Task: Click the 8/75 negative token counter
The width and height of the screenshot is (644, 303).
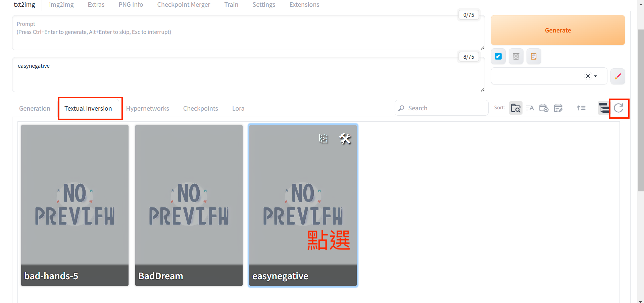Action: (468, 57)
